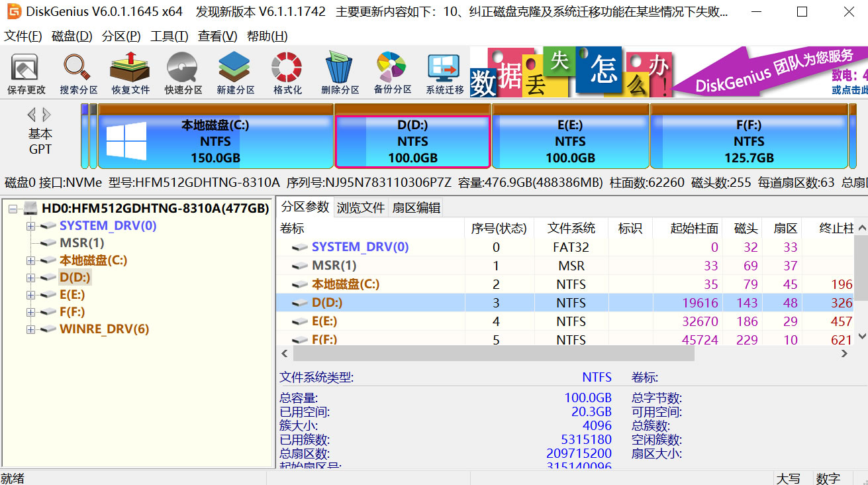868x485 pixels.
Task: Click the 格式化 format icon
Action: 287,73
